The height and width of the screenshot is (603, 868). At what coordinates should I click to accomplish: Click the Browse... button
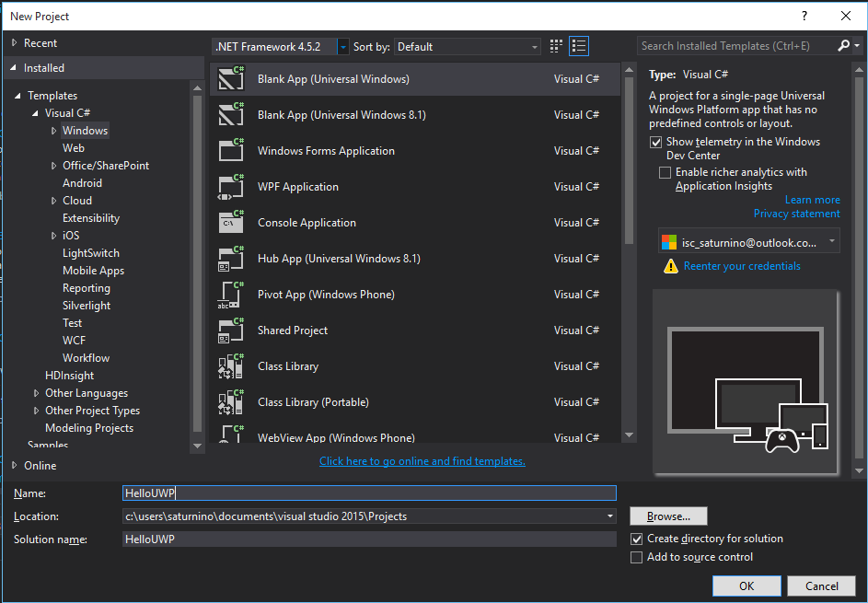point(668,516)
